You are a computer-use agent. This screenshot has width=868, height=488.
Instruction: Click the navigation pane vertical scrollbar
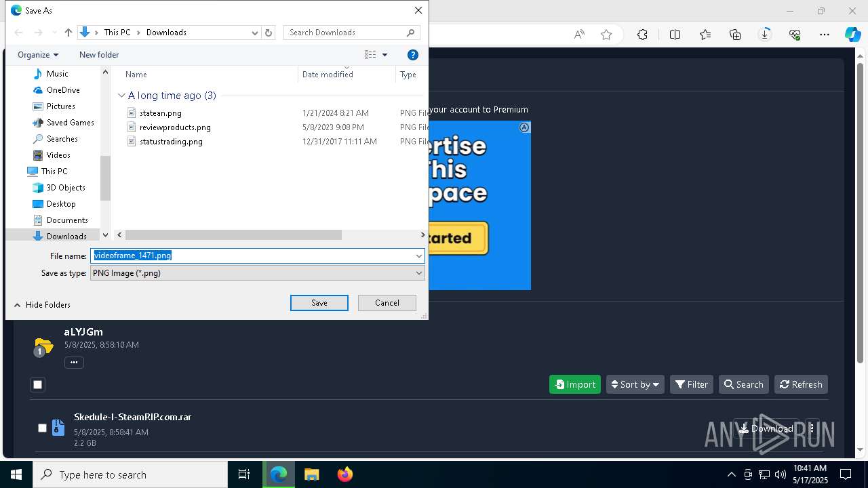(x=105, y=178)
